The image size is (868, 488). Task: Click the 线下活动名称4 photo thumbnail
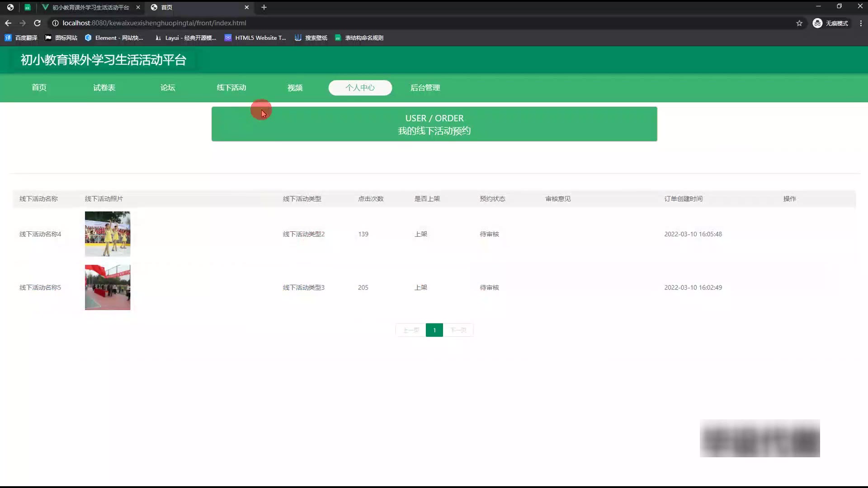(x=108, y=234)
